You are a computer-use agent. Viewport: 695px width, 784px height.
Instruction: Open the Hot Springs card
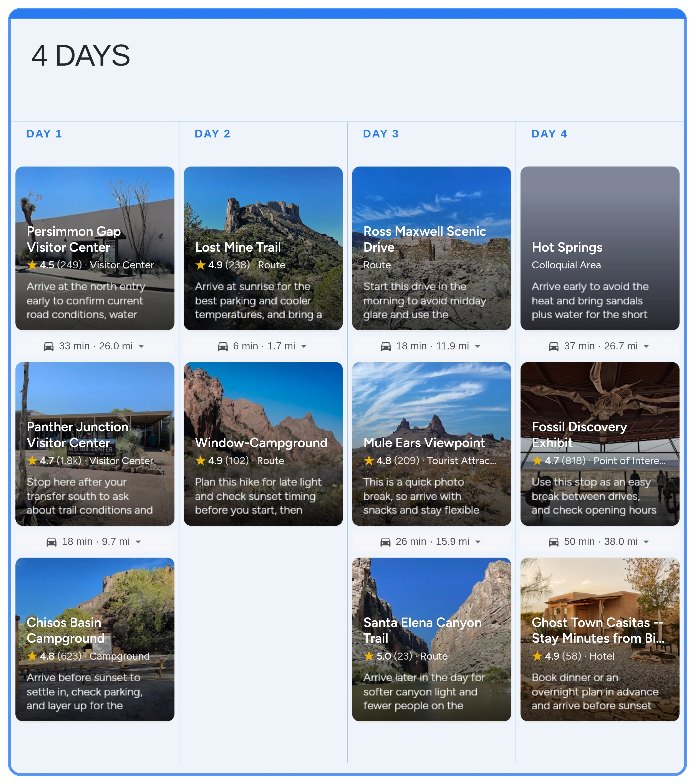click(x=600, y=248)
